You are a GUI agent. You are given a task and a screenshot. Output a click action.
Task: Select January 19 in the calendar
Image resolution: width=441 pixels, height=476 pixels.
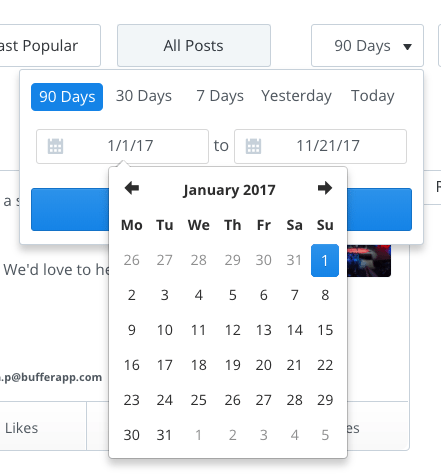click(232, 365)
